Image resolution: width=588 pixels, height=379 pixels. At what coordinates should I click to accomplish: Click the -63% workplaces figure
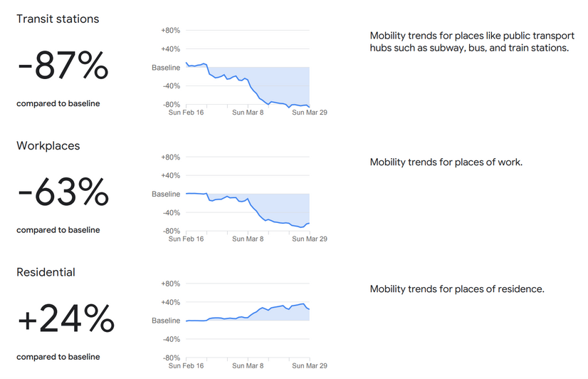coord(63,192)
